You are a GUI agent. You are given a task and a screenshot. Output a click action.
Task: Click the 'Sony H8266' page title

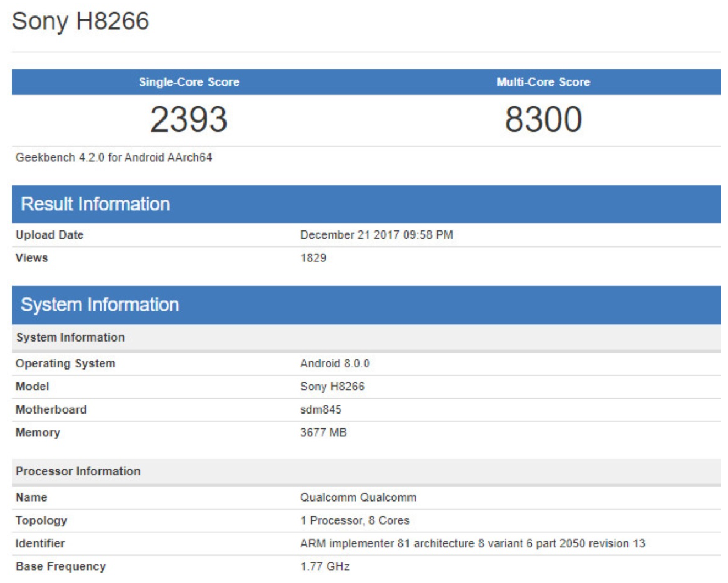coord(80,21)
